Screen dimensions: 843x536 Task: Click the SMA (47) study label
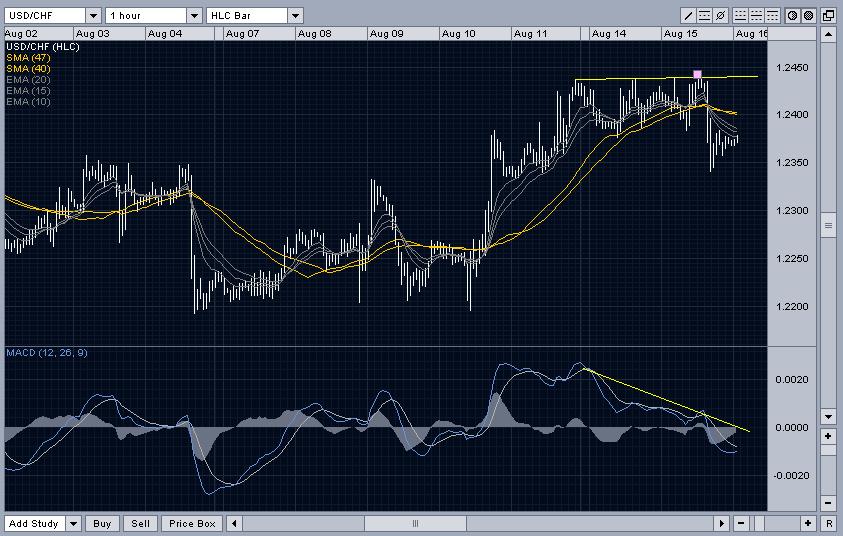point(28,58)
